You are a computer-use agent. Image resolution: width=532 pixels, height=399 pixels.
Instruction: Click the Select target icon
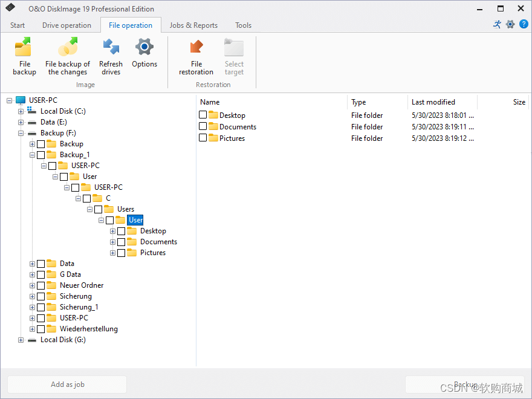234,47
